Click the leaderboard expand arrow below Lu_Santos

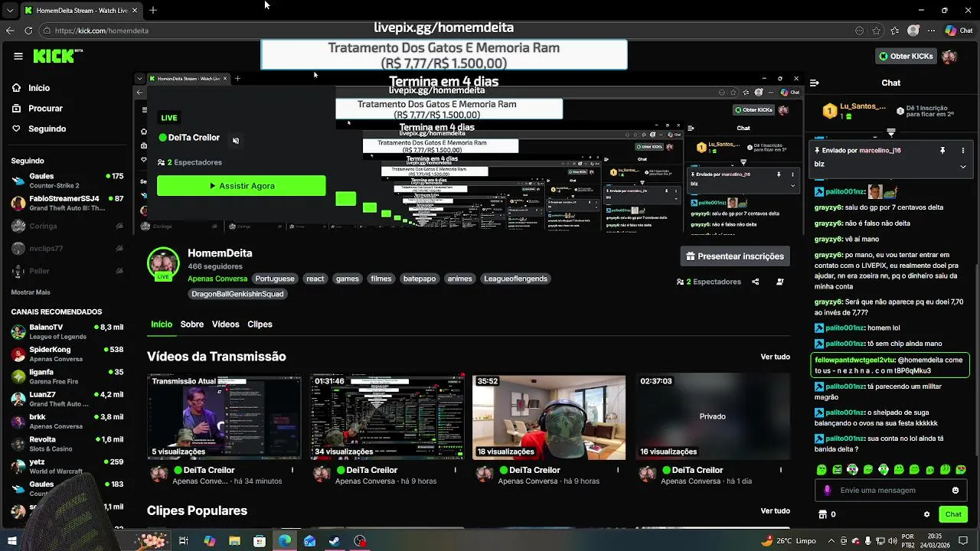point(890,132)
